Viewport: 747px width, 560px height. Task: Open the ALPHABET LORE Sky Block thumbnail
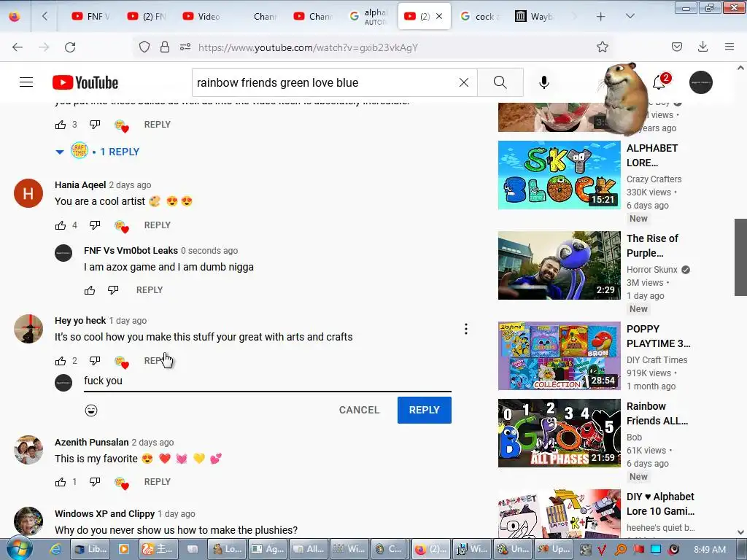click(560, 175)
